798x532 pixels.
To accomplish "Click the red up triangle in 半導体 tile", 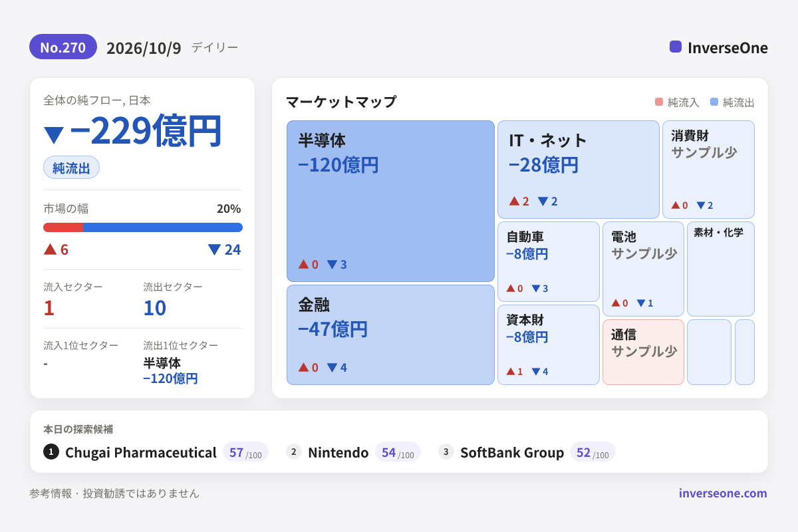I will (303, 264).
